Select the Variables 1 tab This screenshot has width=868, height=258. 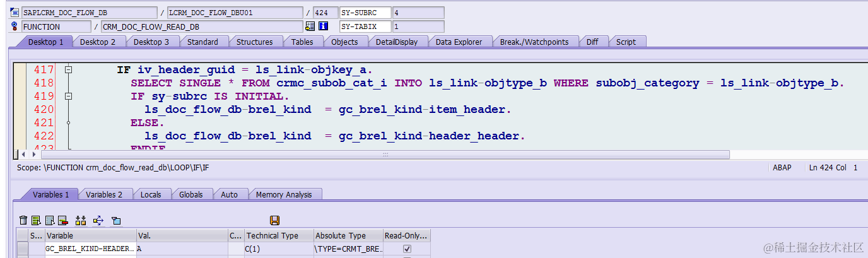coord(51,194)
